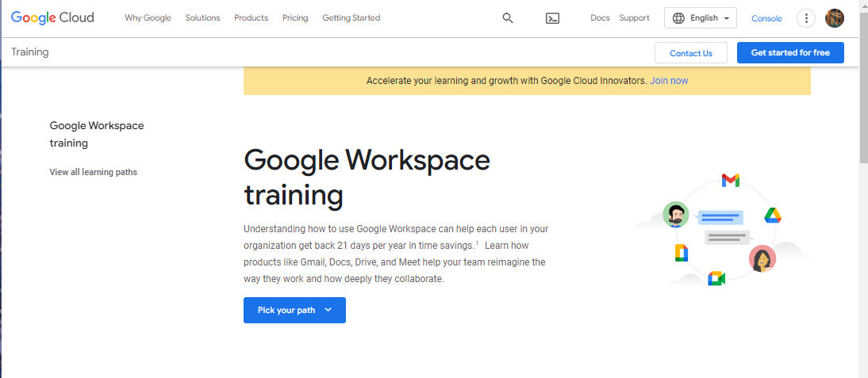The image size is (868, 378).
Task: Click the Google Workspace training main heading
Action: 367,178
